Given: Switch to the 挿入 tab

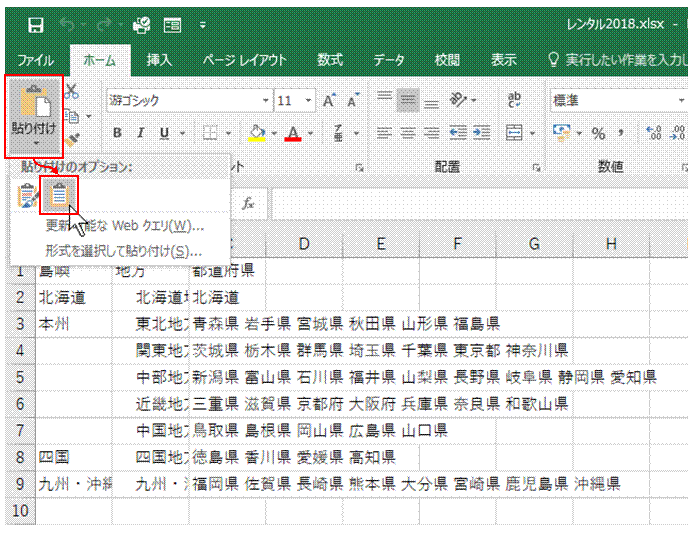Looking at the screenshot, I should coord(159,60).
